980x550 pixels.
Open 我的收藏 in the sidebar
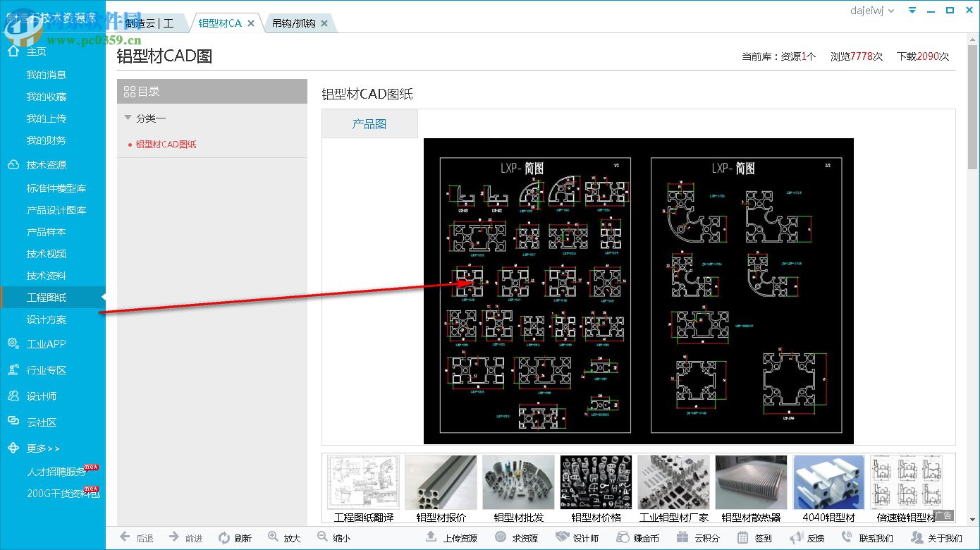(x=47, y=97)
